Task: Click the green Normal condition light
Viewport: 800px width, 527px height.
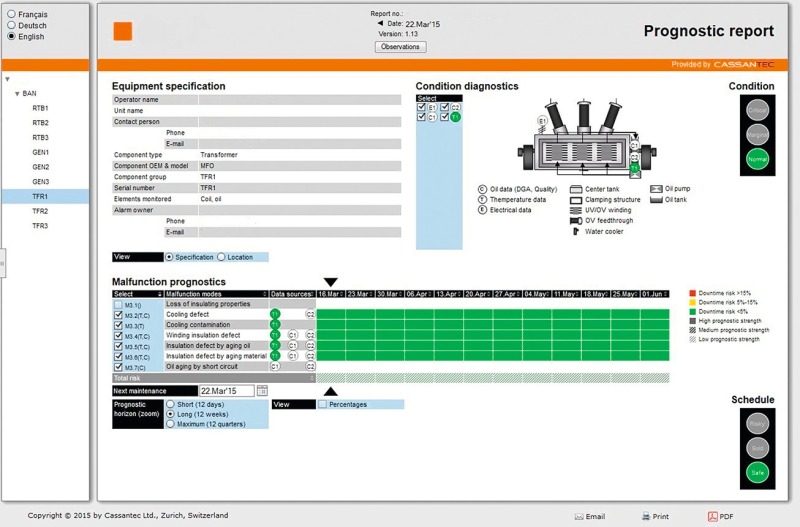Action: click(x=758, y=158)
